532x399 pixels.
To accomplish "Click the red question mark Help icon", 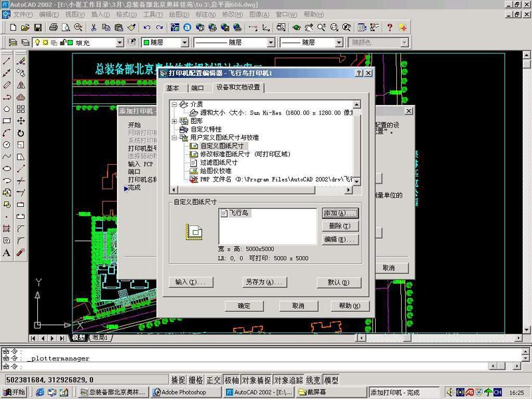I will pos(390,27).
